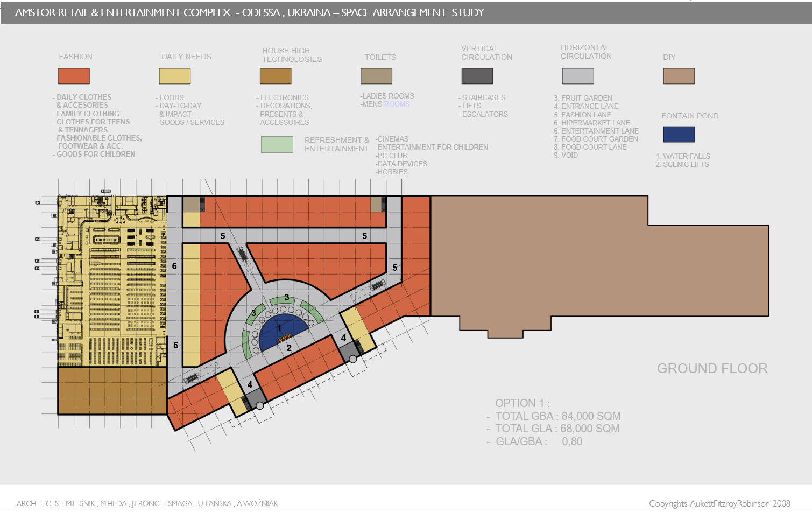Click the architects credit line
This screenshot has width=812, height=512.
pos(147,503)
